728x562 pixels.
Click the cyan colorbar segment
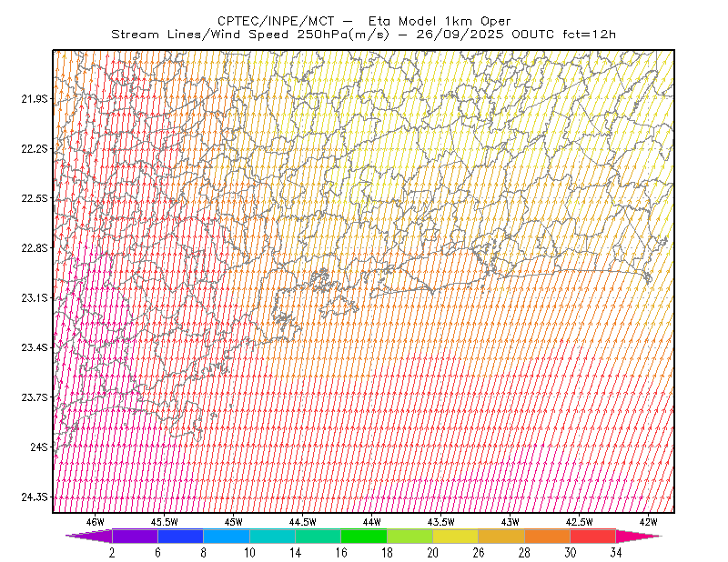coord(272,536)
